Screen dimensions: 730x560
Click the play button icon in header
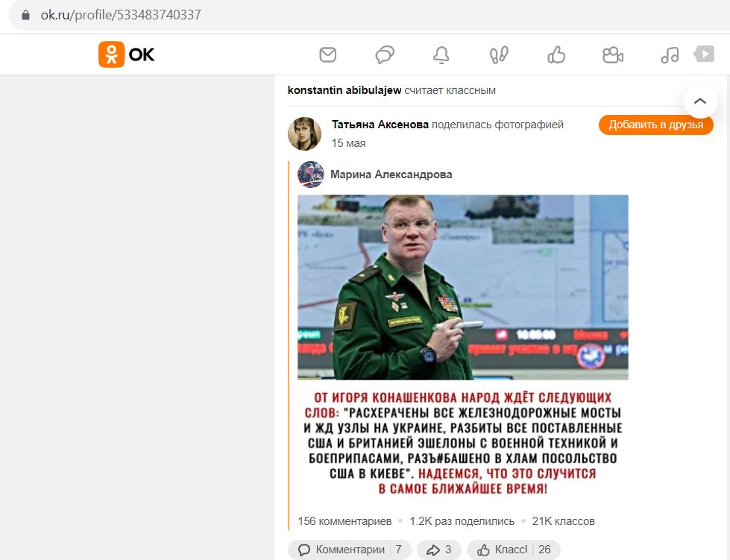[x=704, y=54]
